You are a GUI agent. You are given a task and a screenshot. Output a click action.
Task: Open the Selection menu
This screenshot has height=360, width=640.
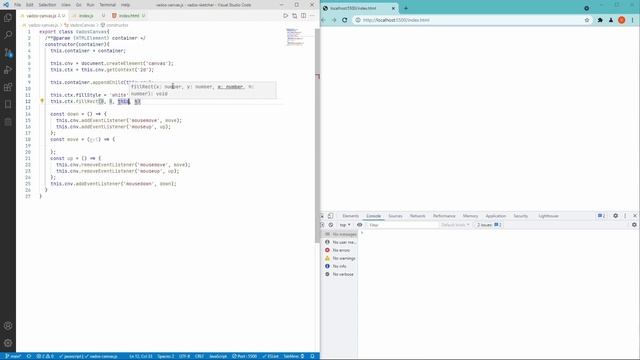47,5
